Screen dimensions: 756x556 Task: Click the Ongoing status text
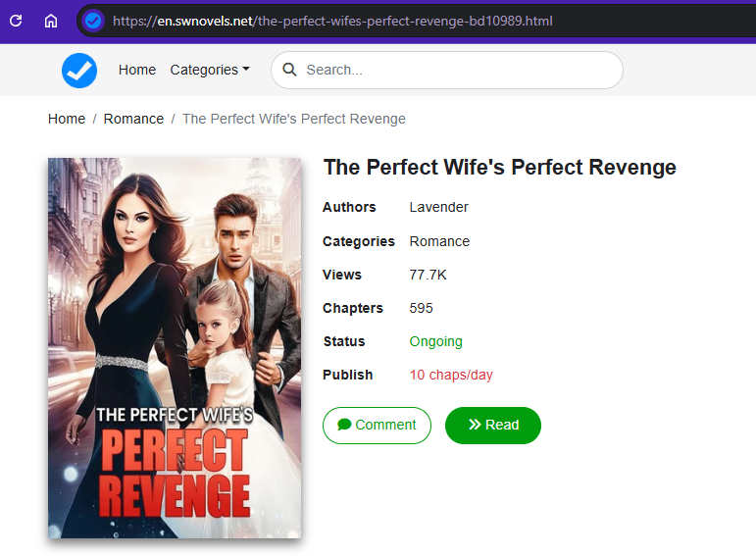(436, 341)
